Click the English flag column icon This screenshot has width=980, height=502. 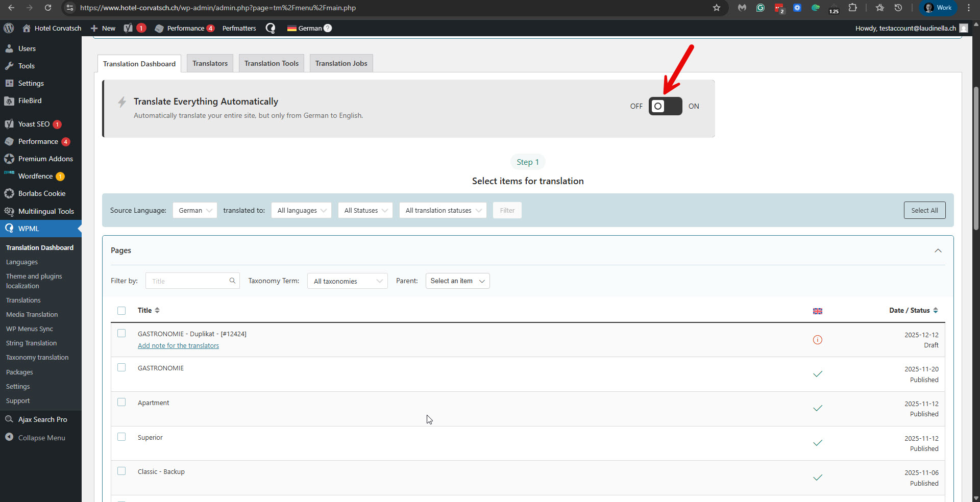[x=817, y=311]
